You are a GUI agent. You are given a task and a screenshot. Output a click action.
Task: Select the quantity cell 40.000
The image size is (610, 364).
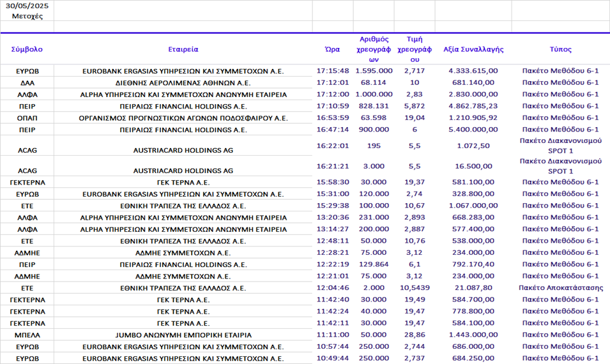[374, 311]
